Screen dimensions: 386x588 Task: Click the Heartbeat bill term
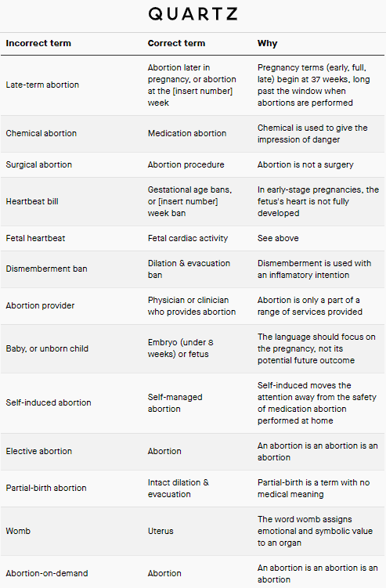(32, 201)
